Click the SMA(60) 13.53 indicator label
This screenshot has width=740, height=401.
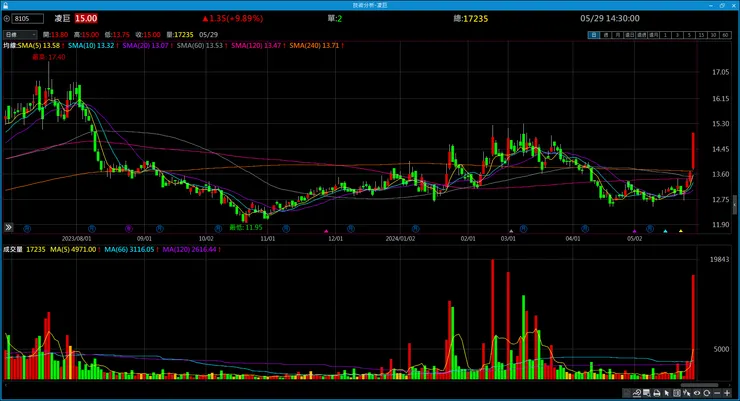point(202,46)
